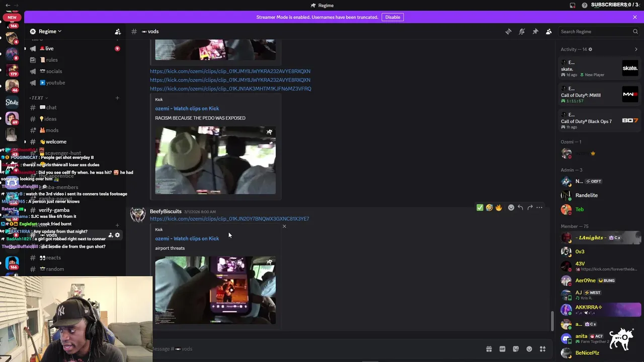Remove the airport threats embed

(284, 226)
